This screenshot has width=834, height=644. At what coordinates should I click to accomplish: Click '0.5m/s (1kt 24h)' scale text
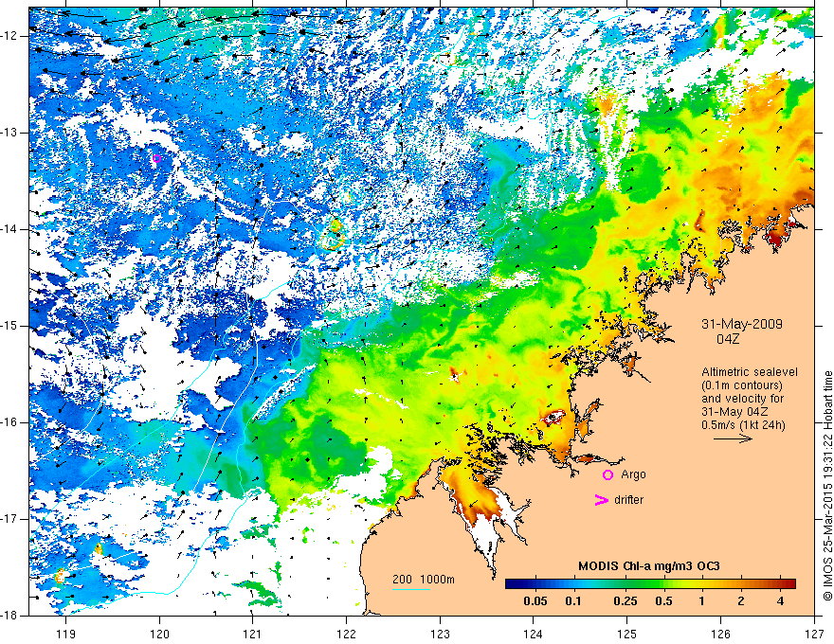(743, 424)
